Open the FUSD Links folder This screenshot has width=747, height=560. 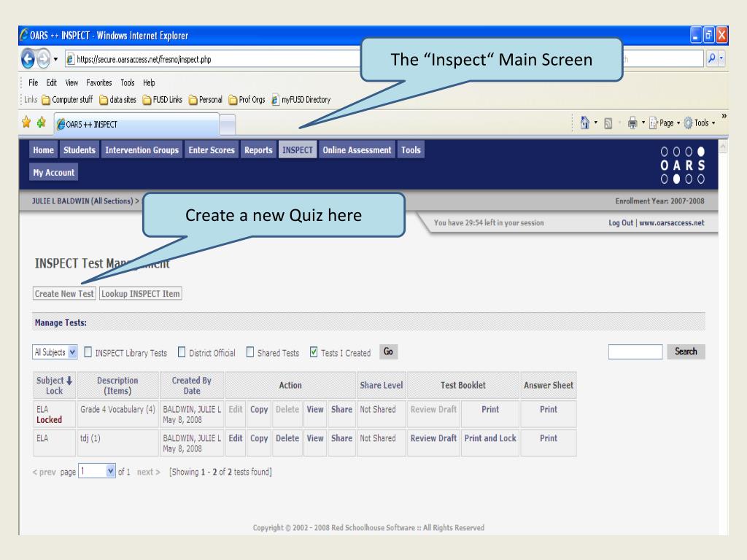(163, 99)
